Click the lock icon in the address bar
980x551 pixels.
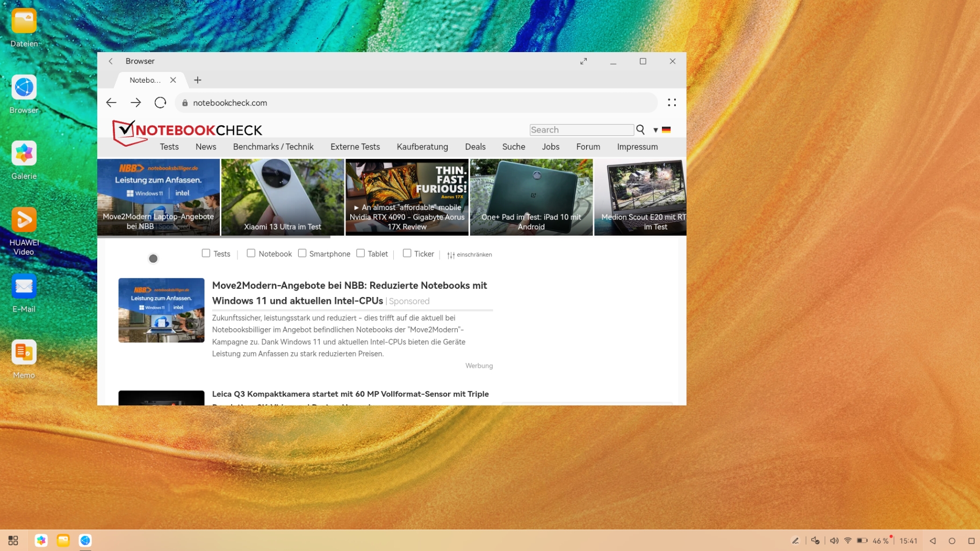(185, 103)
